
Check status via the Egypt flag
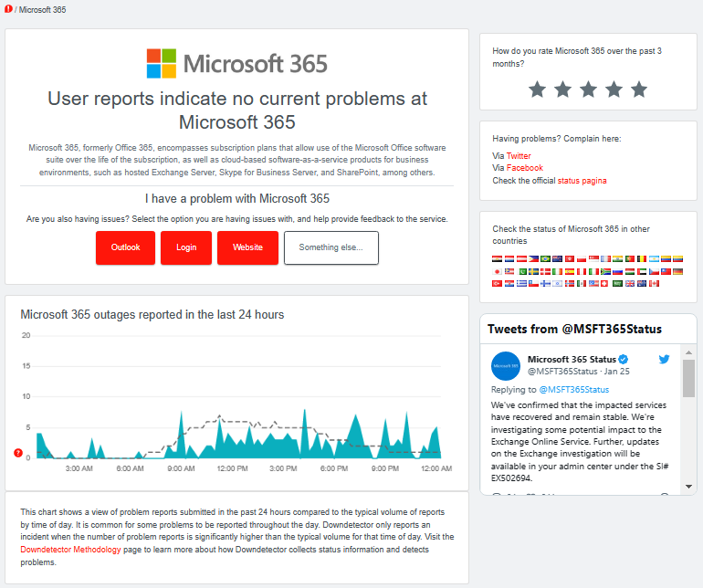pyautogui.click(x=498, y=258)
